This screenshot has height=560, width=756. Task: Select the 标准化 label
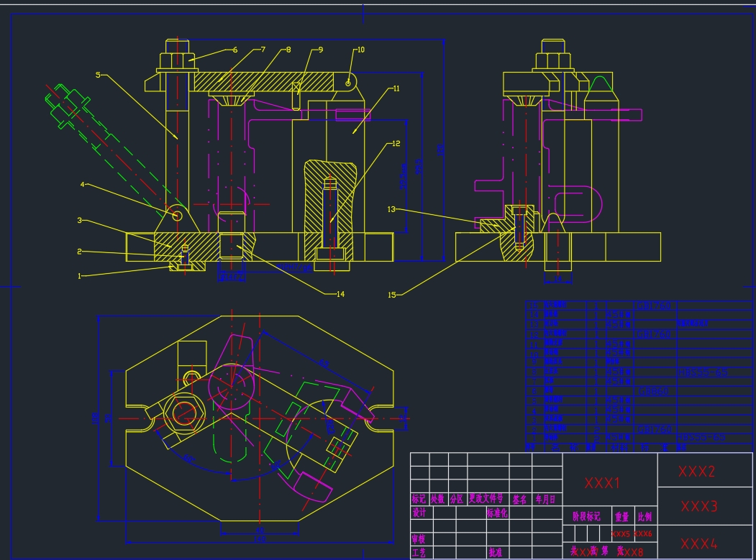pos(497,513)
